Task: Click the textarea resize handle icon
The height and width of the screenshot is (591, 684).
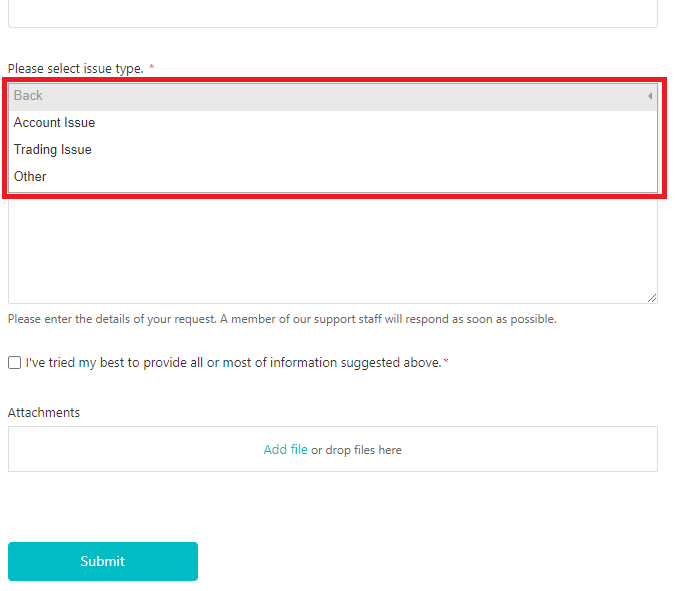Action: pos(652,297)
